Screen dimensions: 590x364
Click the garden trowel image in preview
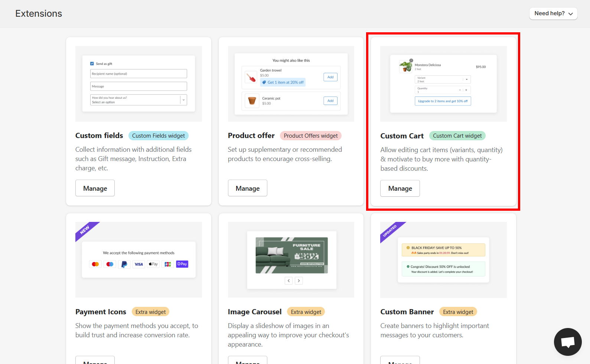(251, 78)
